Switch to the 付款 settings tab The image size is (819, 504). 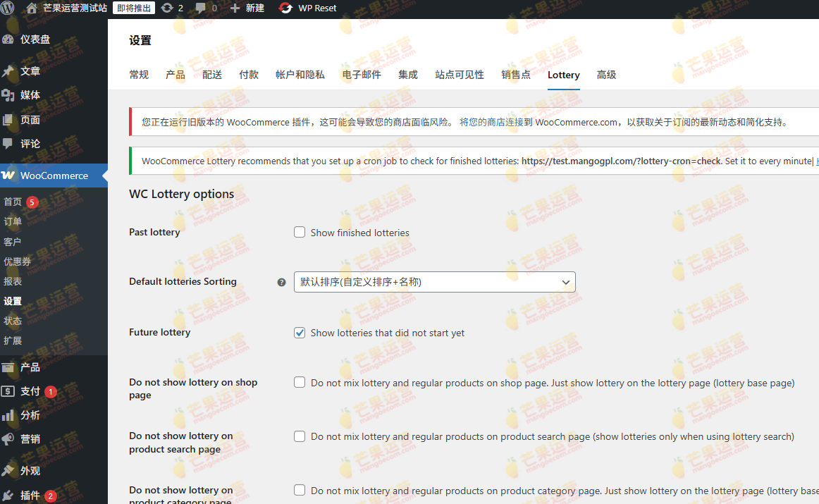pyautogui.click(x=249, y=75)
